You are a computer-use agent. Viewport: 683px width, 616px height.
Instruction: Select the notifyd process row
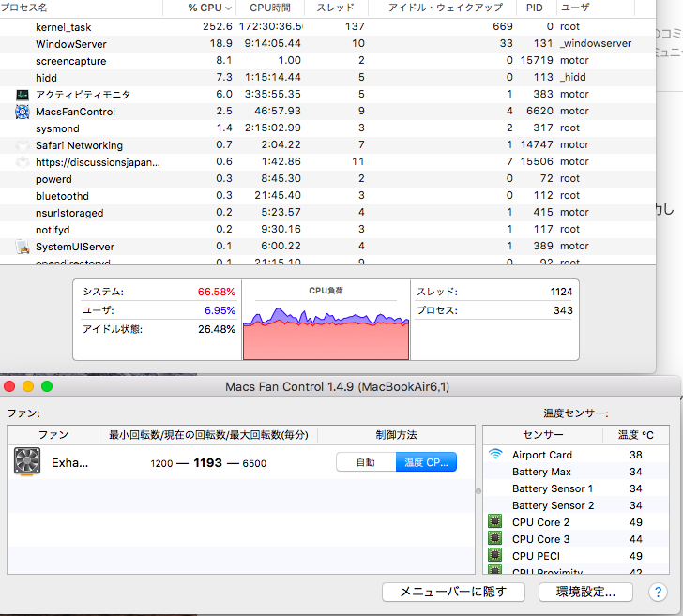[327, 229]
